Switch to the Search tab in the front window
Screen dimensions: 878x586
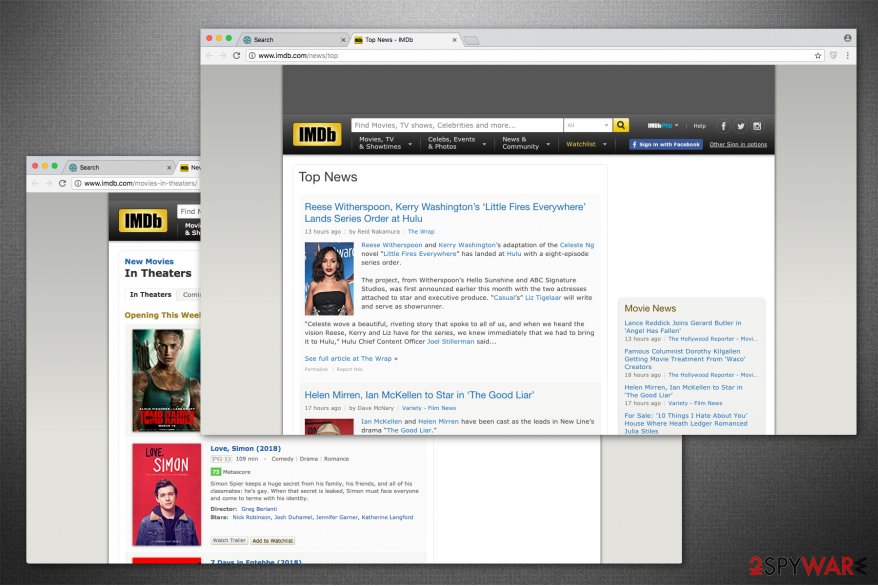tap(294, 40)
